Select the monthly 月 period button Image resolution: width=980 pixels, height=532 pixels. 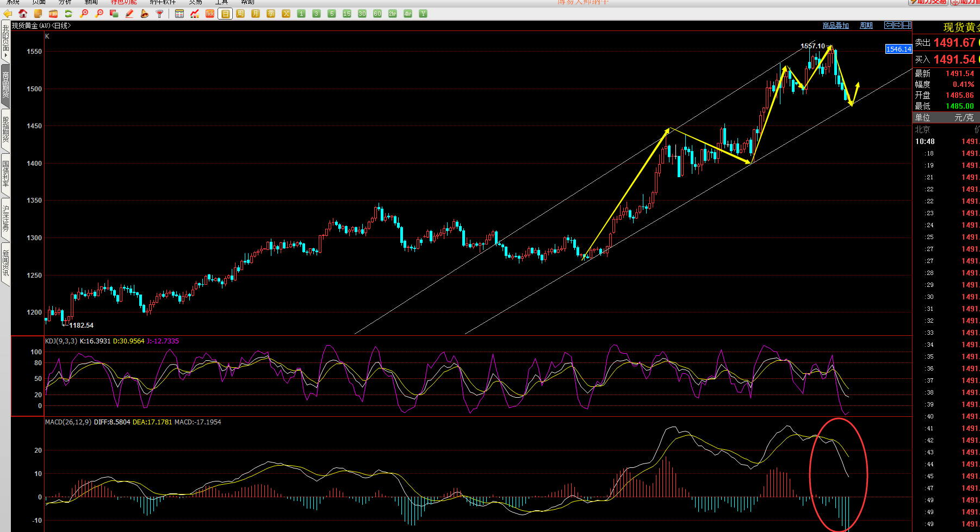tap(256, 14)
